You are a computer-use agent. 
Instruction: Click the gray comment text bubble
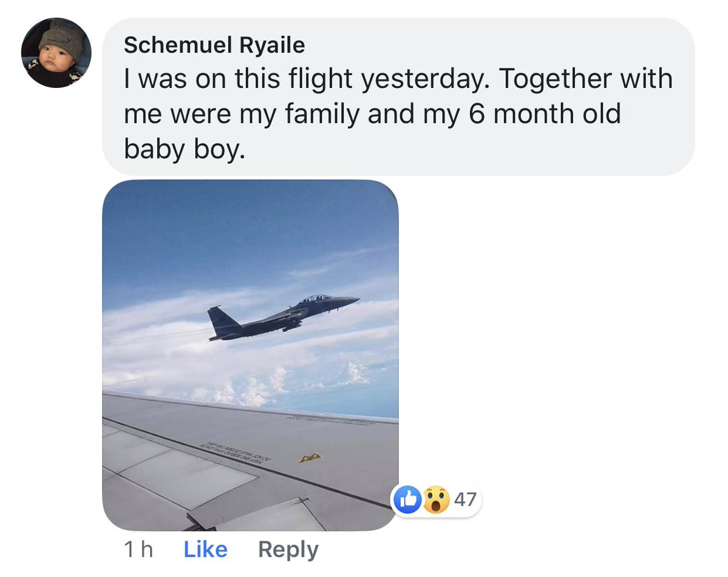point(398,96)
